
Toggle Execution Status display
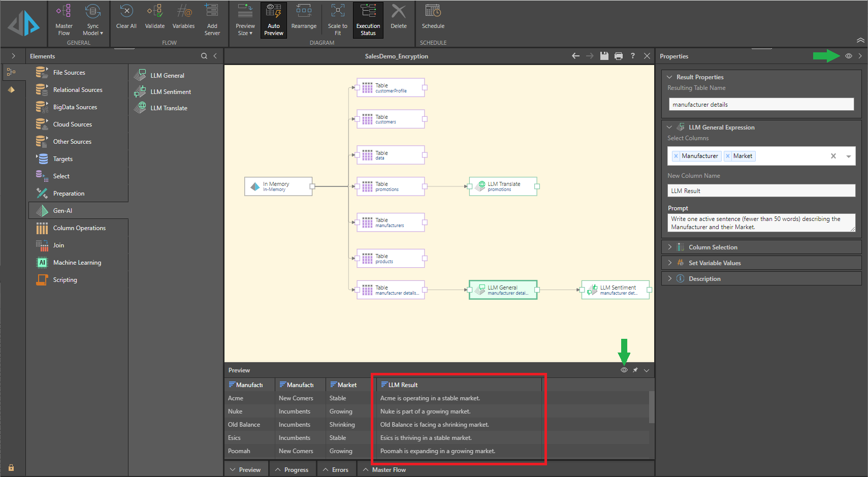click(x=368, y=20)
